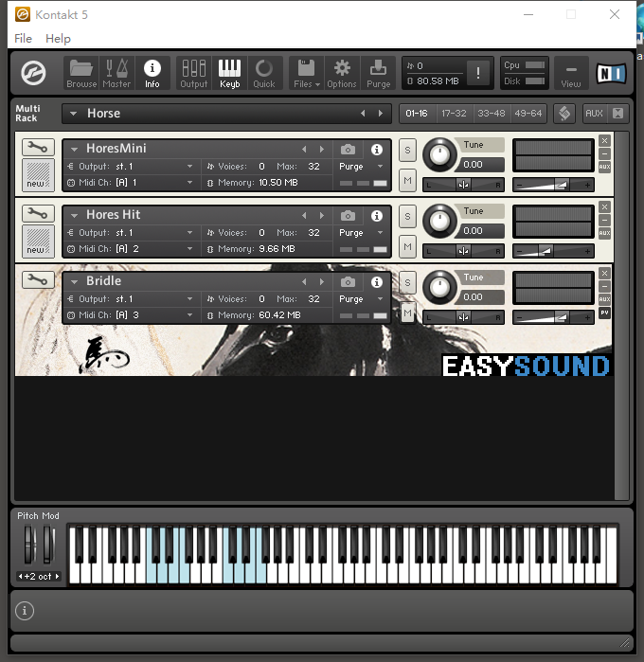Expand the HoresMini instrument name menu
644x662 pixels.
click(x=74, y=149)
